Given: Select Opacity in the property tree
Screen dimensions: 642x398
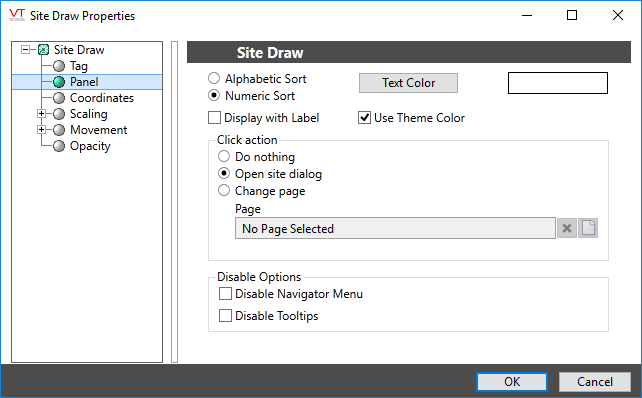Looking at the screenshot, I should 90,146.
